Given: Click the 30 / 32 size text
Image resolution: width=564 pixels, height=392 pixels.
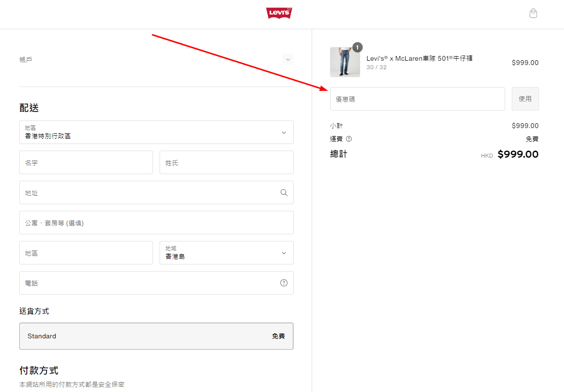Looking at the screenshot, I should point(377,67).
